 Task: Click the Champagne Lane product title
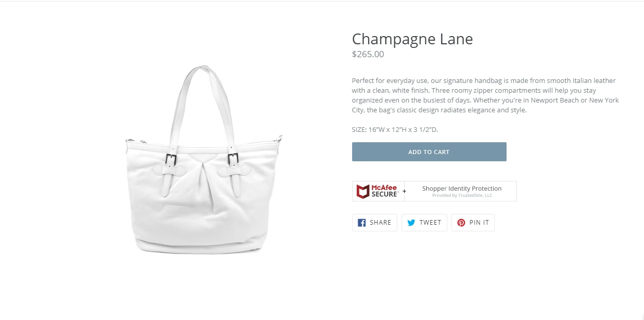(x=412, y=39)
